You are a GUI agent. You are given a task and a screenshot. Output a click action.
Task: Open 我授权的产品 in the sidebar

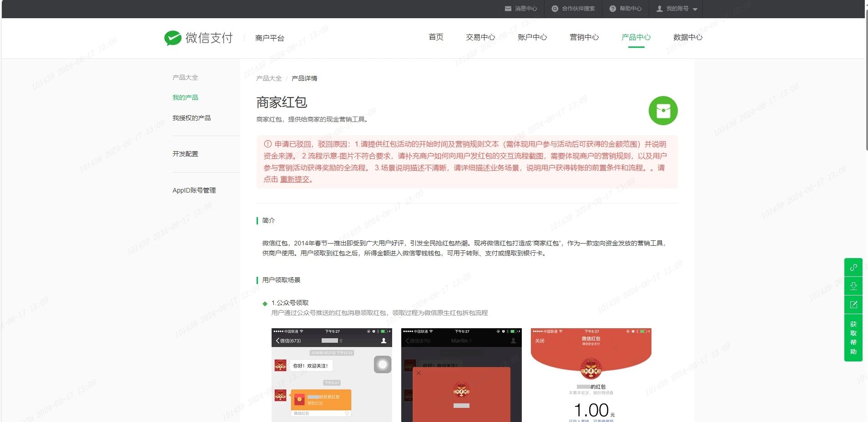(x=192, y=118)
